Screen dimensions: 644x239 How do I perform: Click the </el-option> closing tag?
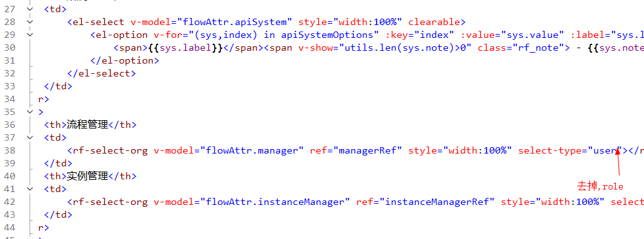(x=125, y=61)
